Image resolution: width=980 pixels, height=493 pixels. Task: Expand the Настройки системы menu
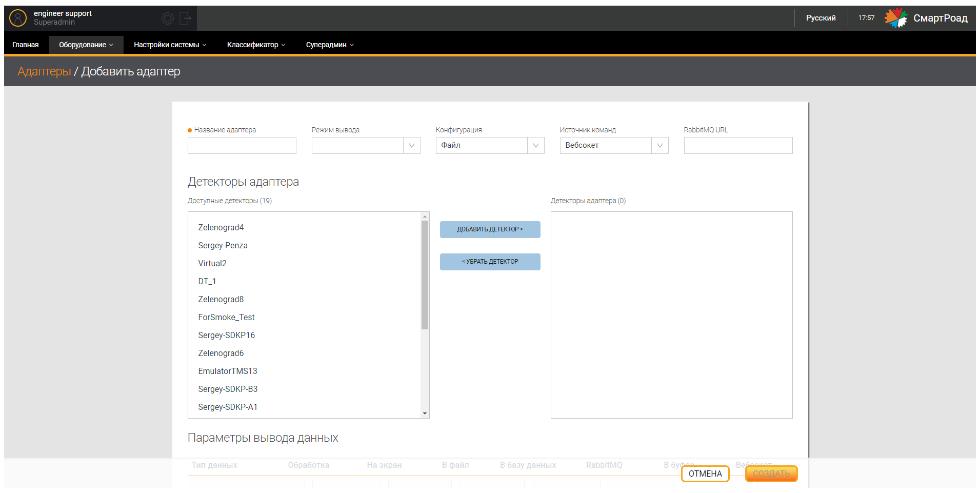pyautogui.click(x=170, y=45)
